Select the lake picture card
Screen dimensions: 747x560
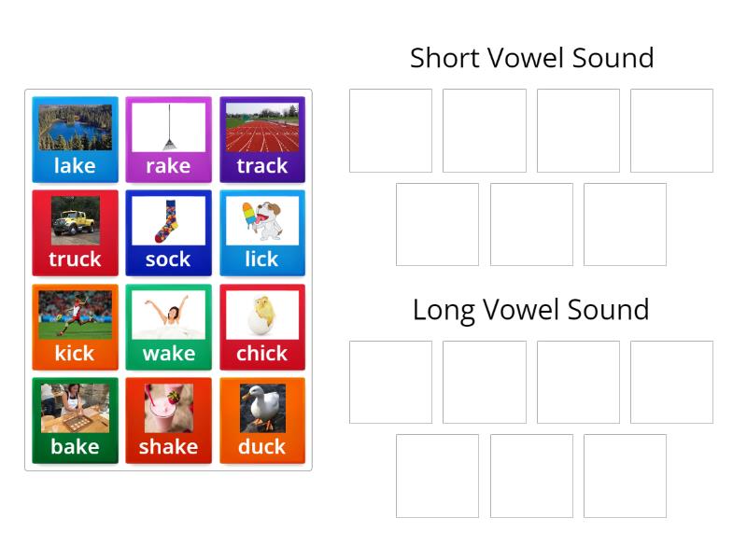point(75,140)
